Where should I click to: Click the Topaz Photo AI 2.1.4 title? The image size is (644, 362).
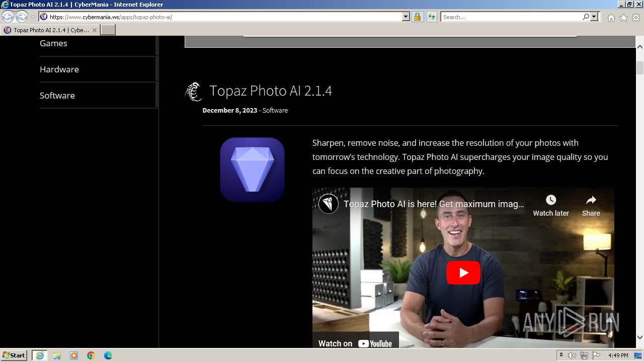click(271, 90)
